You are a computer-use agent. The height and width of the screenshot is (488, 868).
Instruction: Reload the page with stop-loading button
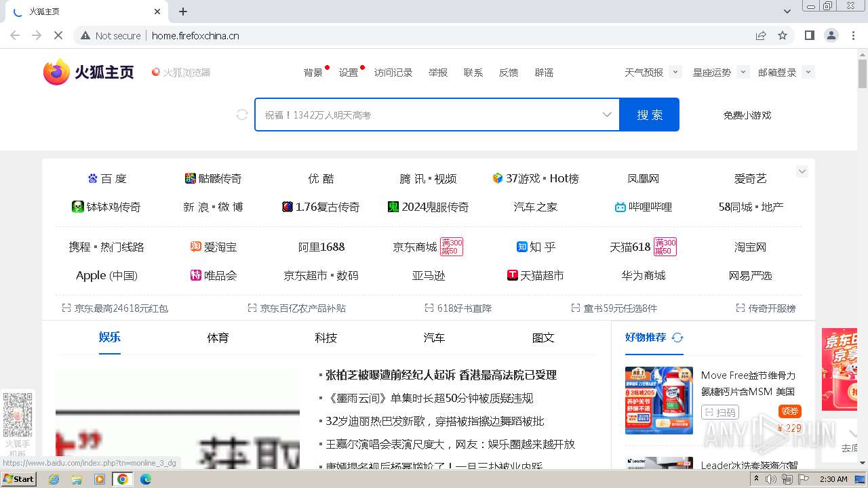58,36
